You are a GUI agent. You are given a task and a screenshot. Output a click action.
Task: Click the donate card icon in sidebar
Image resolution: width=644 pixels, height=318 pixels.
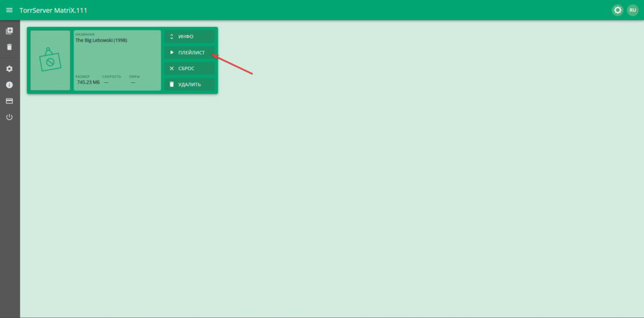9,101
